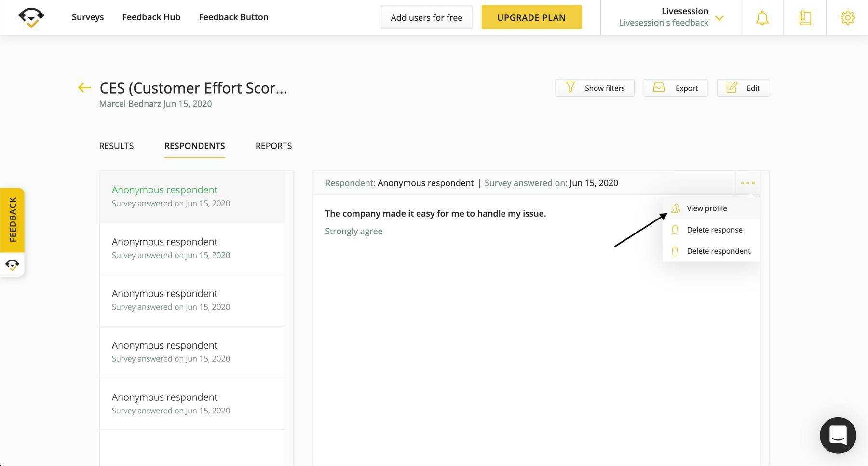Open the knowledge base book icon
868x466 pixels.
click(x=805, y=18)
